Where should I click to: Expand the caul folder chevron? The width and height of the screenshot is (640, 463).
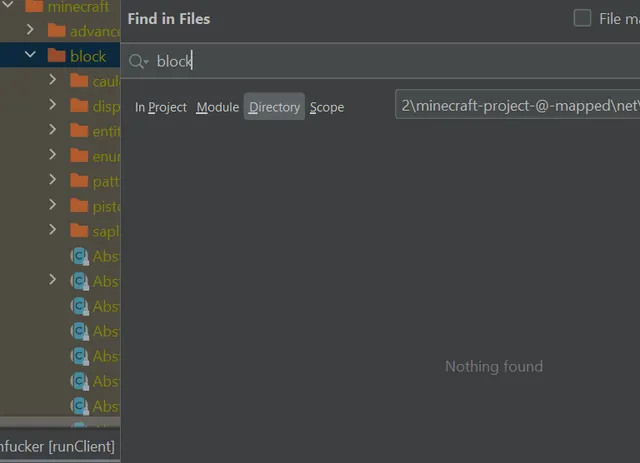point(52,80)
